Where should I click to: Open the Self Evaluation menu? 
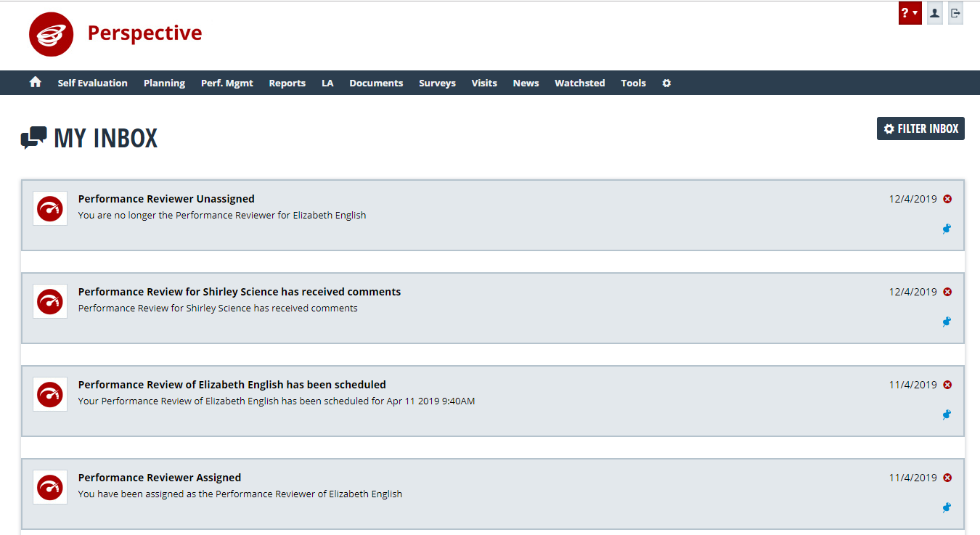92,83
